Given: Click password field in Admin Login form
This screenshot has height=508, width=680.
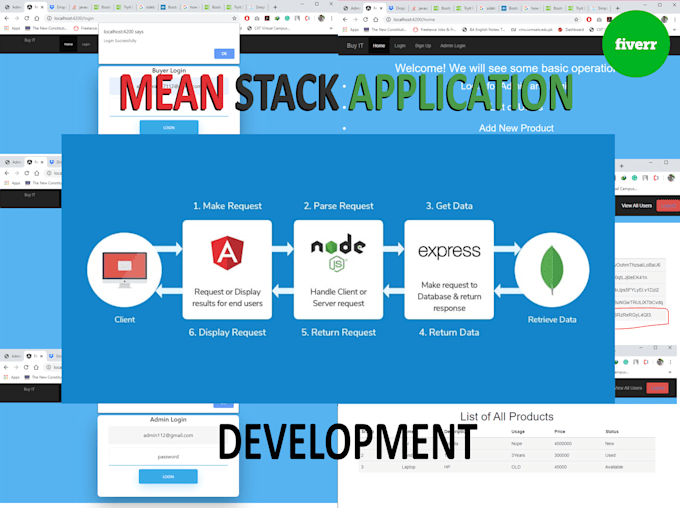Looking at the screenshot, I should pos(168,457).
